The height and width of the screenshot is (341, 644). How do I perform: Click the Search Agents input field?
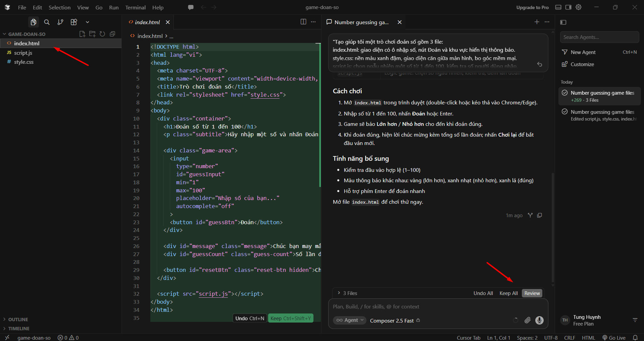(x=599, y=37)
